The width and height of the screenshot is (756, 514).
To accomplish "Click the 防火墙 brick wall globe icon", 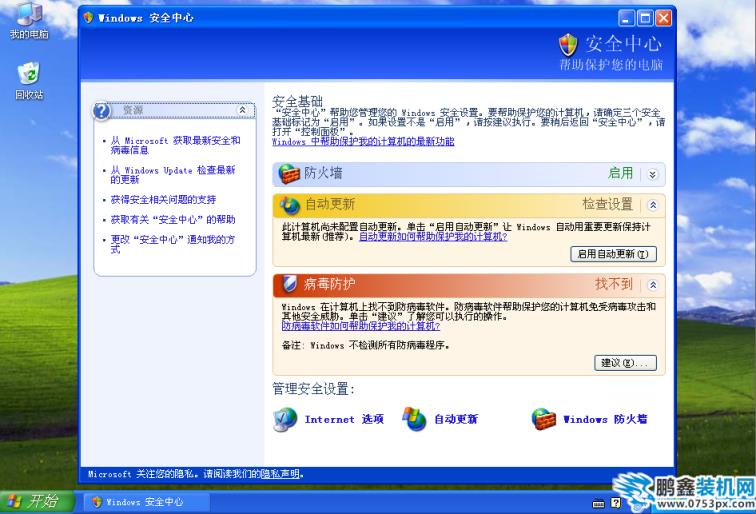I will click(x=289, y=174).
